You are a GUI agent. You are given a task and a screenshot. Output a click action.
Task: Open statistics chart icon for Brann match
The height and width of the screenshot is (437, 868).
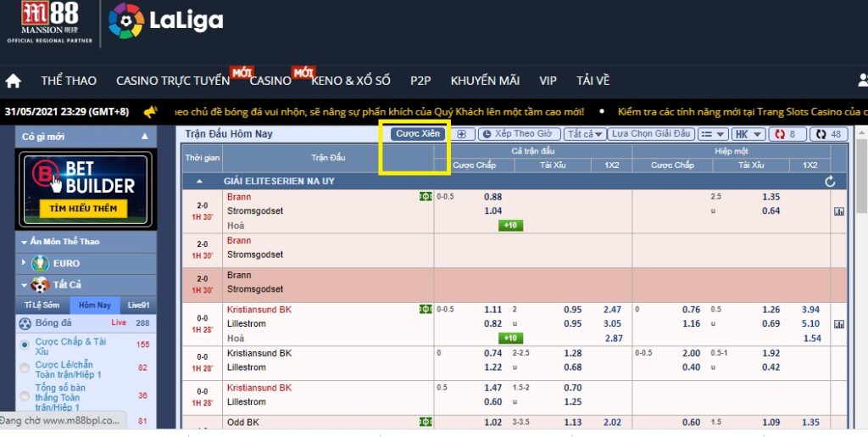click(838, 211)
